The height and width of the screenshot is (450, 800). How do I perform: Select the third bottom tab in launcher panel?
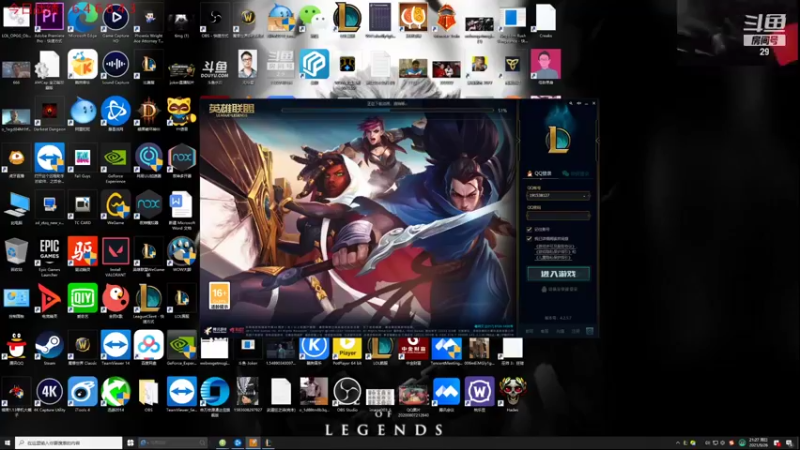[x=560, y=331]
